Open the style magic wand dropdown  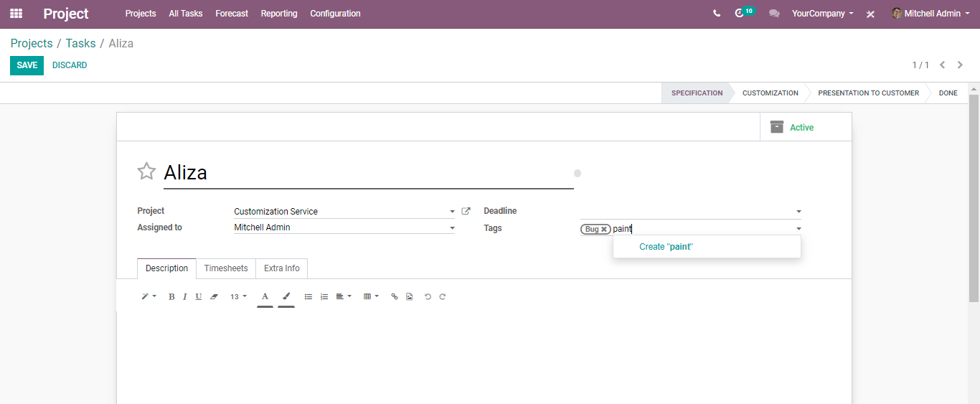149,296
